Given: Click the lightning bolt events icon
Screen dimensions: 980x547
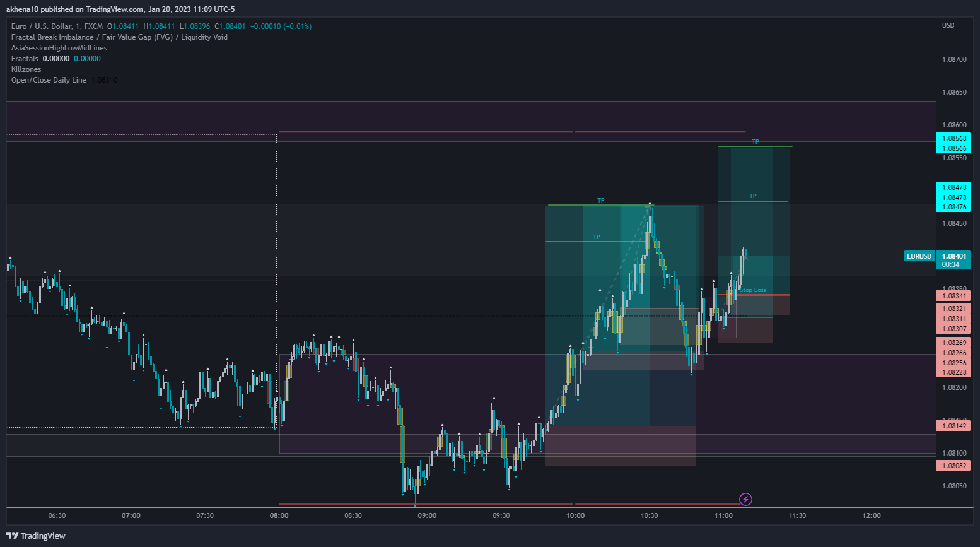Looking at the screenshot, I should tap(745, 500).
